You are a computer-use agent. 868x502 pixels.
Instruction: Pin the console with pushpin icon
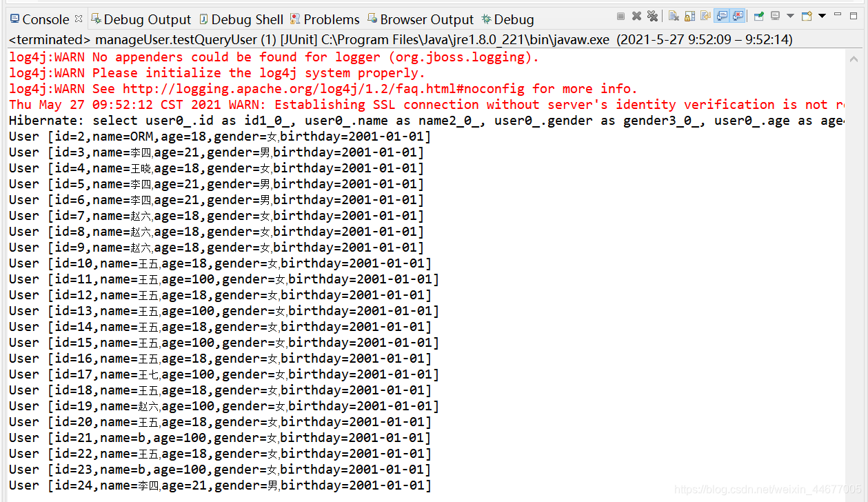(x=759, y=16)
